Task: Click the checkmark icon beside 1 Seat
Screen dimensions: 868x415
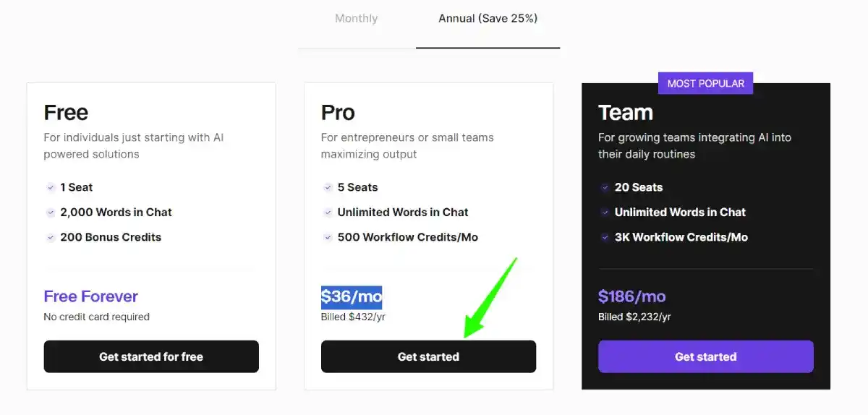Action: (x=51, y=187)
